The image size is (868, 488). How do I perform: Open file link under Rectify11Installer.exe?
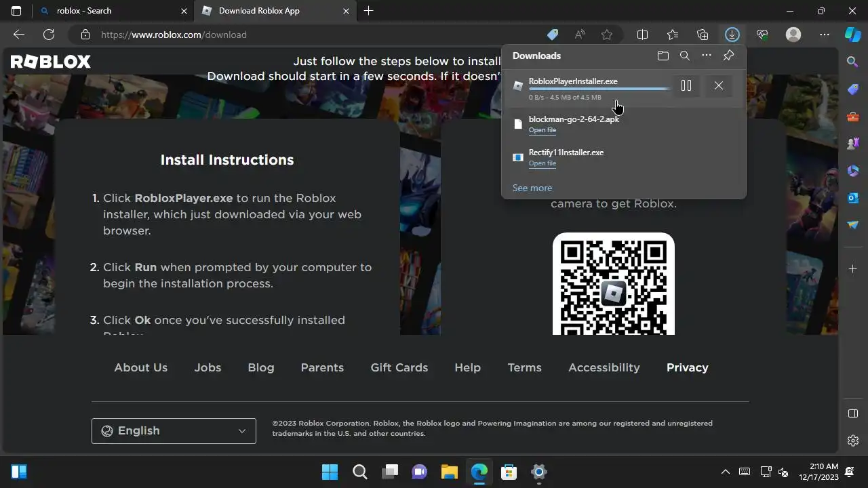tap(542, 163)
